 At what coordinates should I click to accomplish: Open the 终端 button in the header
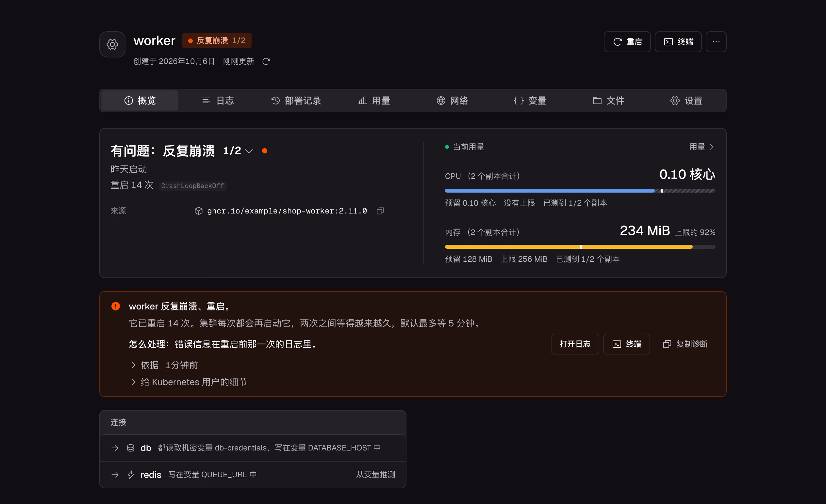[x=678, y=42]
